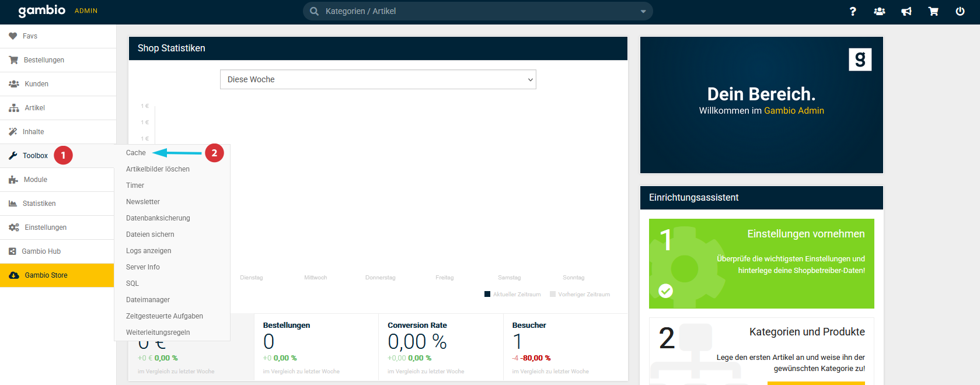Choose Datenbanksicherung in the submenu

158,218
